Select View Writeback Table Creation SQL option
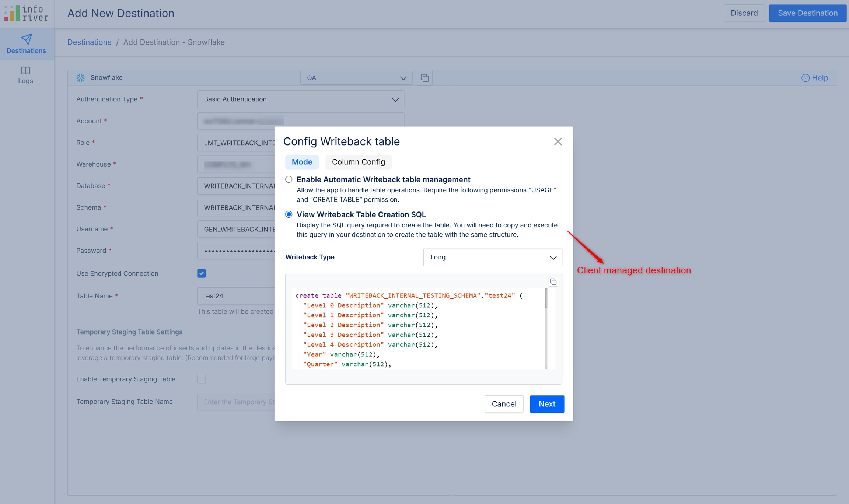This screenshot has height=504, width=849. coord(289,214)
